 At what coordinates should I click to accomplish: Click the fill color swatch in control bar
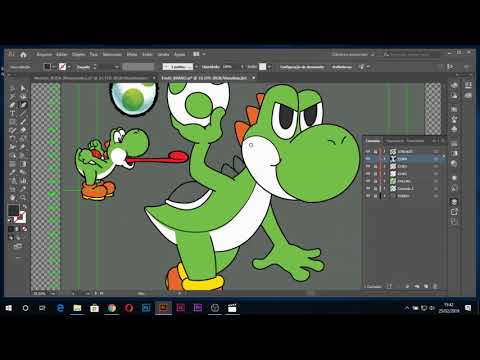click(47, 67)
